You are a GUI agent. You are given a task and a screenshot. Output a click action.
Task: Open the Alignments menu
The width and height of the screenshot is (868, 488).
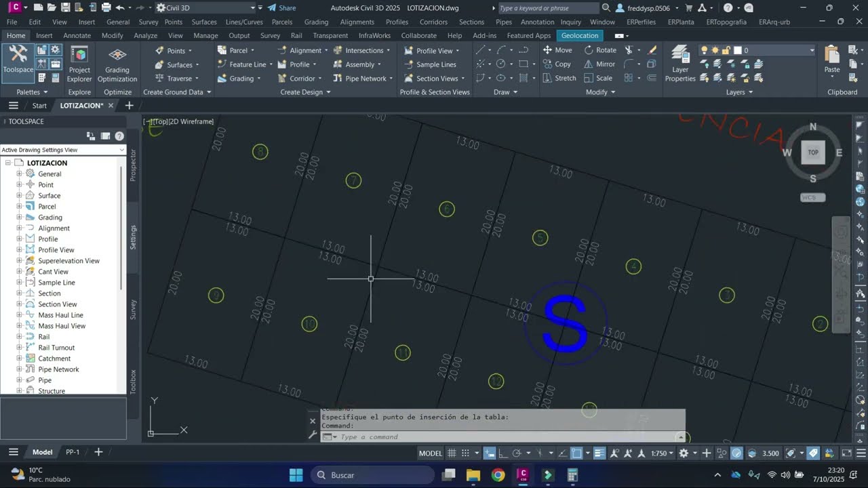[x=357, y=22]
